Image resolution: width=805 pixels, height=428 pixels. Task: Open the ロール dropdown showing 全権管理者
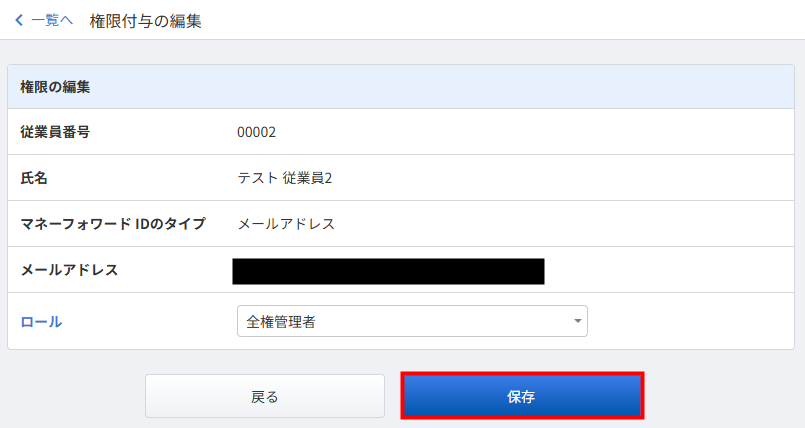click(411, 321)
